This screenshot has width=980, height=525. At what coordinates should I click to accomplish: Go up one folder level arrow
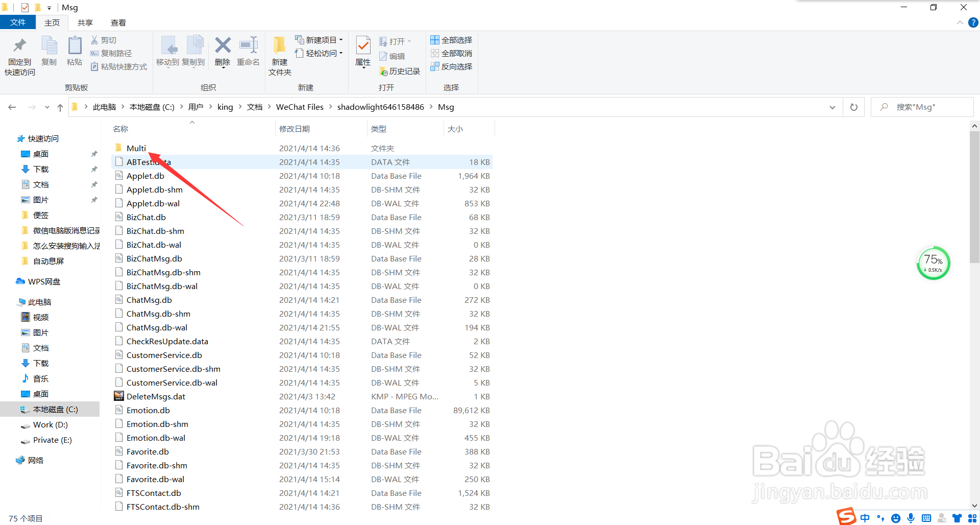[x=60, y=107]
